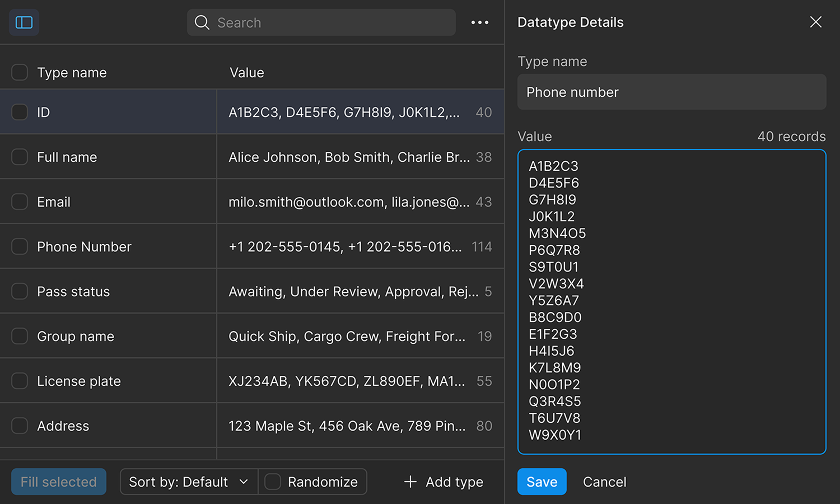Click inside the Value records text area
The height and width of the screenshot is (504, 840).
[671, 301]
